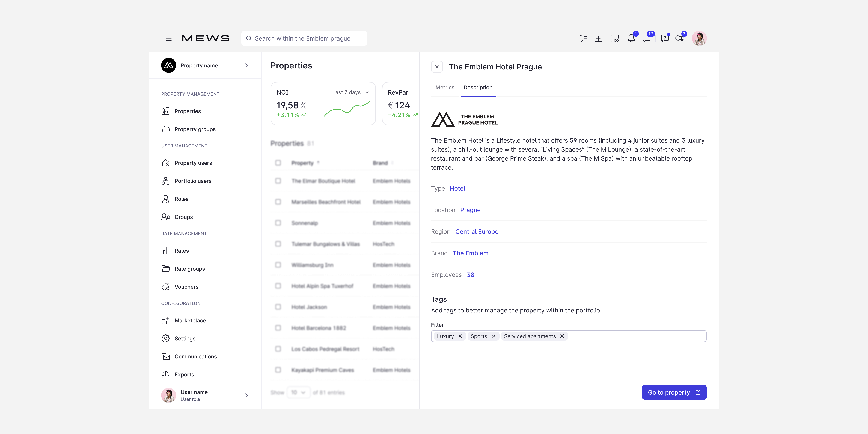868x434 pixels.
Task: Open Property groups in sidebar
Action: [195, 129]
